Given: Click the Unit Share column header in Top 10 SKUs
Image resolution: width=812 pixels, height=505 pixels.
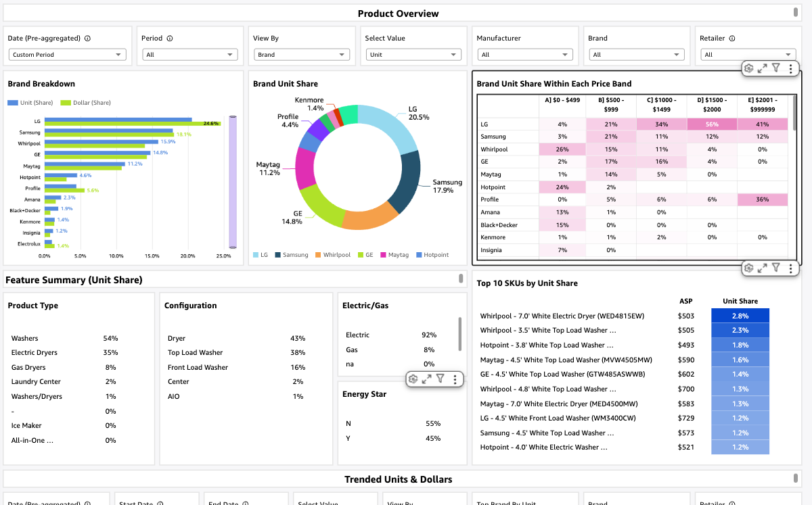Looking at the screenshot, I should point(740,301).
